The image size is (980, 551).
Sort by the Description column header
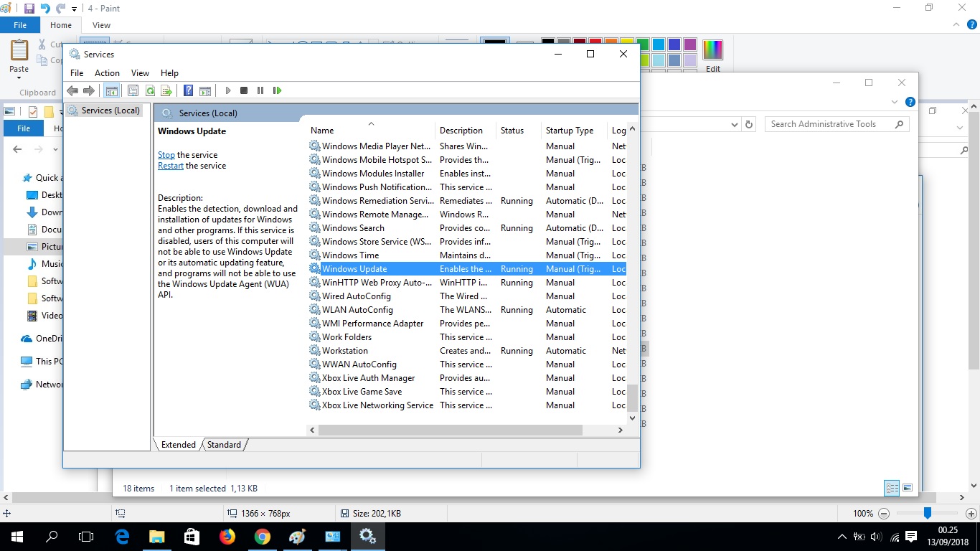coord(466,131)
